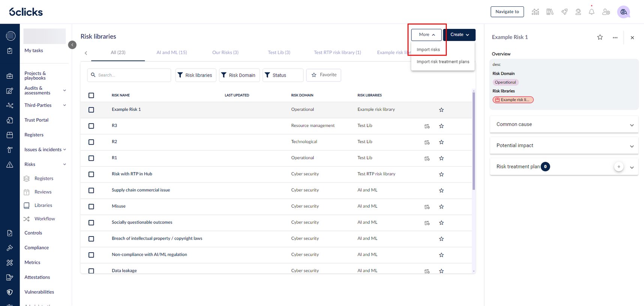Click the notifications bell icon
This screenshot has height=306, width=644.
[591, 12]
